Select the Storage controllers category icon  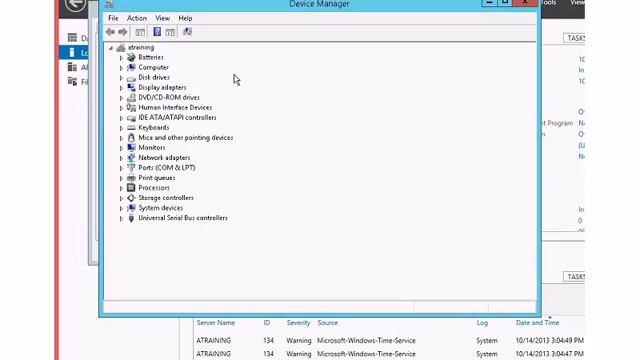click(131, 198)
